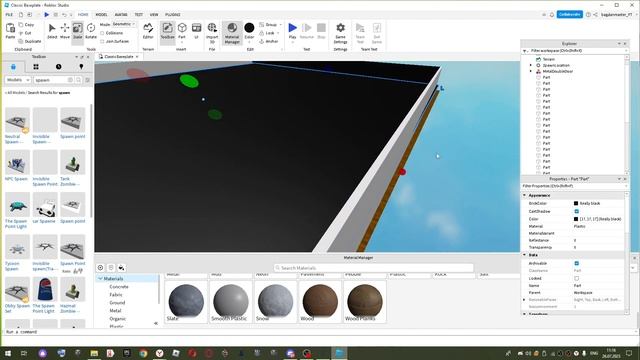Open the Models category dropdown in Toolbox
The height and width of the screenshot is (360, 640).
pos(18,80)
